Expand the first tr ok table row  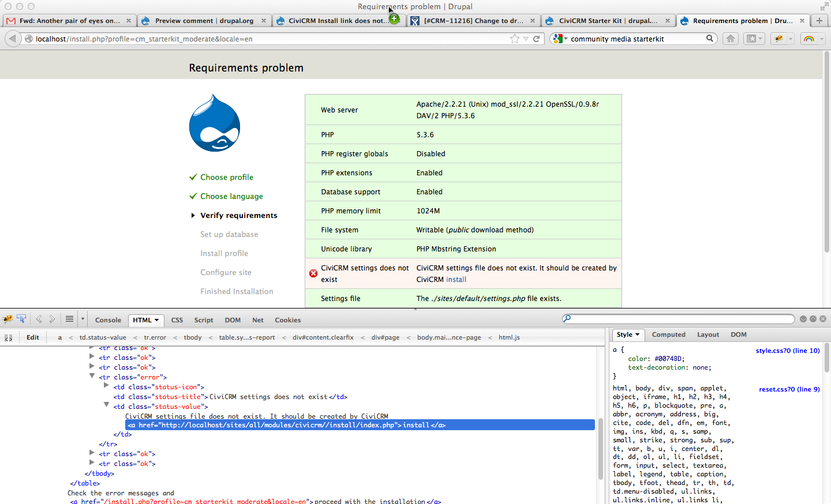[92, 347]
